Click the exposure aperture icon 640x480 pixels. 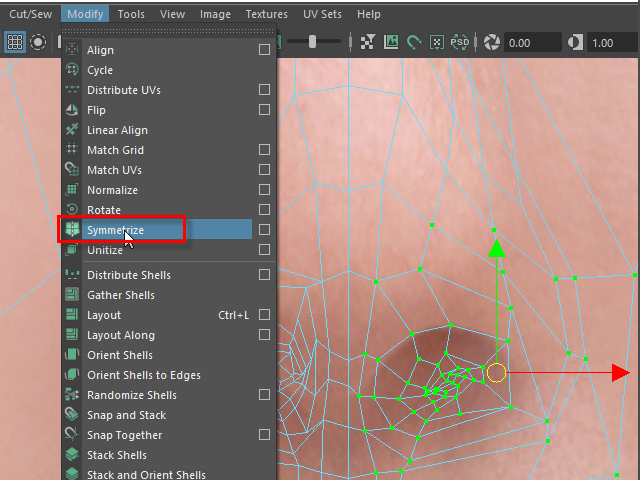492,42
